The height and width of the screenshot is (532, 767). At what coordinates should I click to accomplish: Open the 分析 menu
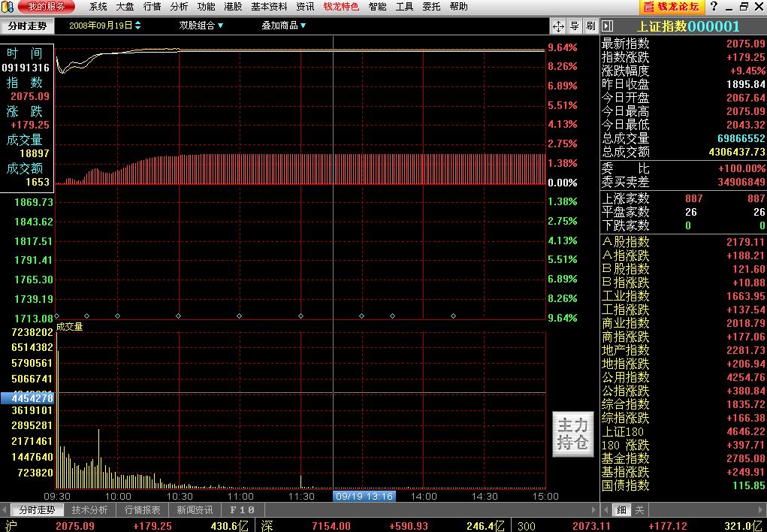pyautogui.click(x=179, y=7)
